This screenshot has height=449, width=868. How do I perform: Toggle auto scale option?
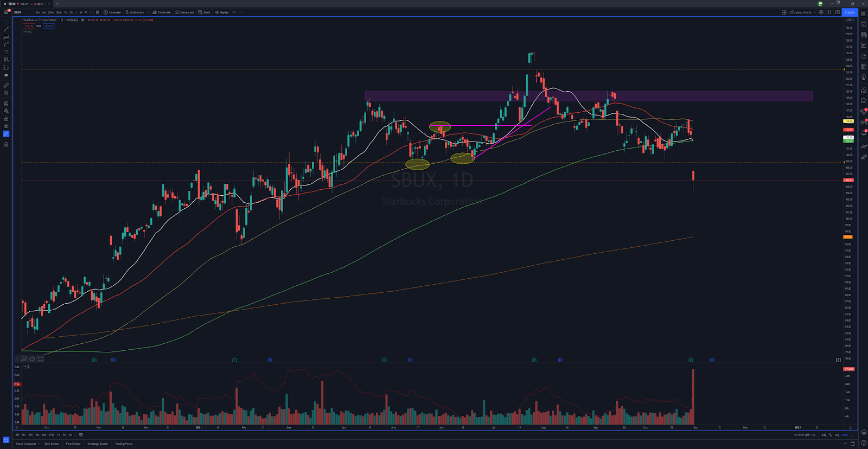tap(845, 435)
